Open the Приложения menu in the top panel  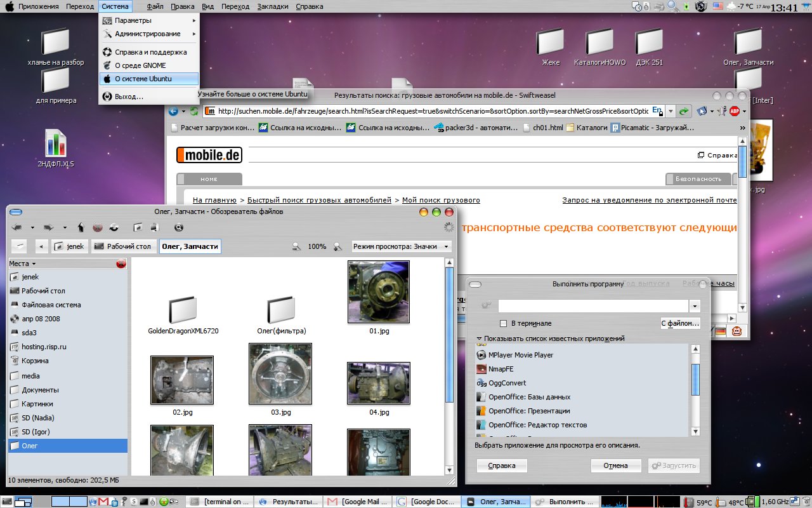39,6
